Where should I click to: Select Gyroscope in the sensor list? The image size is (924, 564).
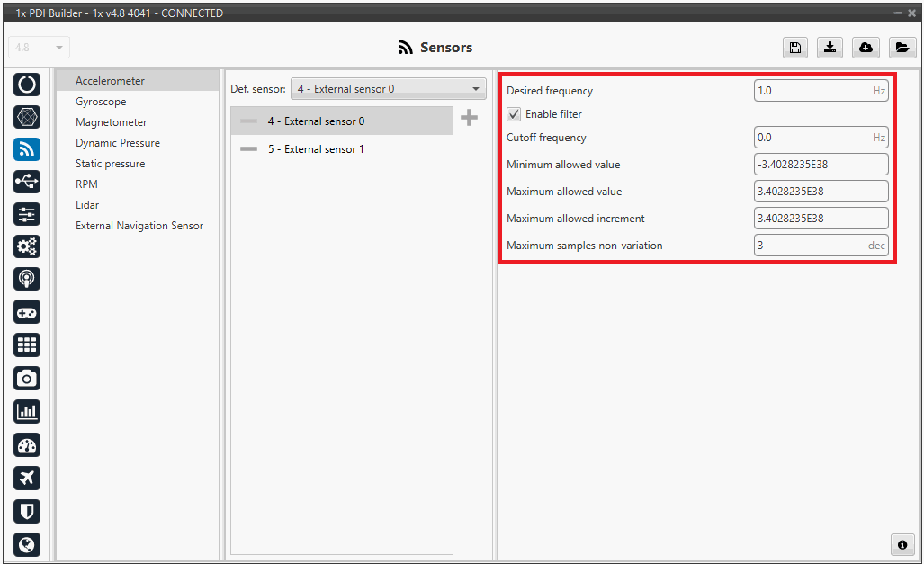tap(101, 102)
